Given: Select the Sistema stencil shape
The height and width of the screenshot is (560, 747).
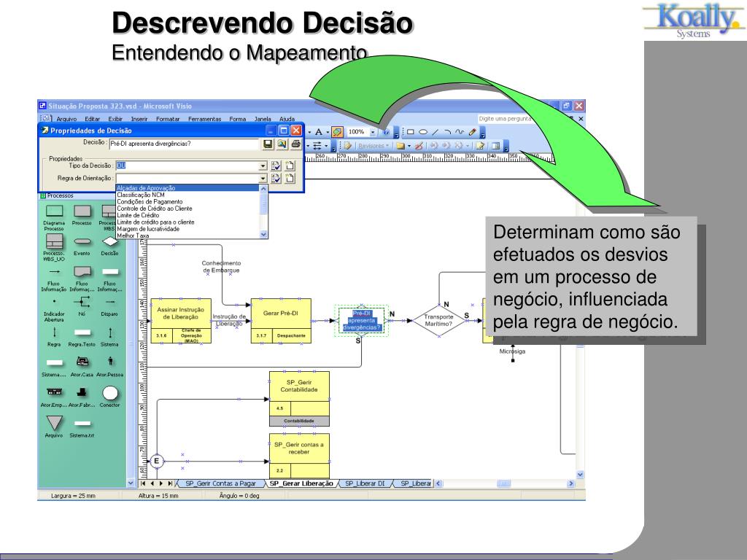Looking at the screenshot, I should pos(109,332).
